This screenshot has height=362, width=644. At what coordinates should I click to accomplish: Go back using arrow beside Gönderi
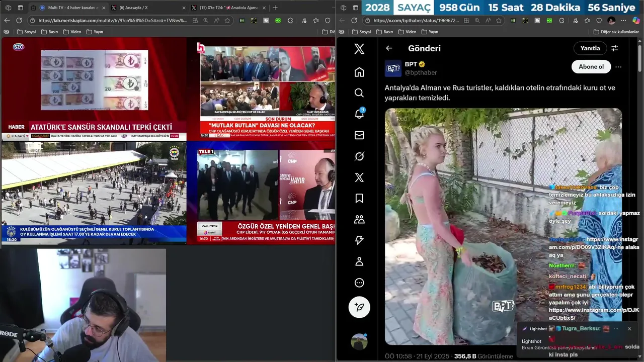click(389, 48)
